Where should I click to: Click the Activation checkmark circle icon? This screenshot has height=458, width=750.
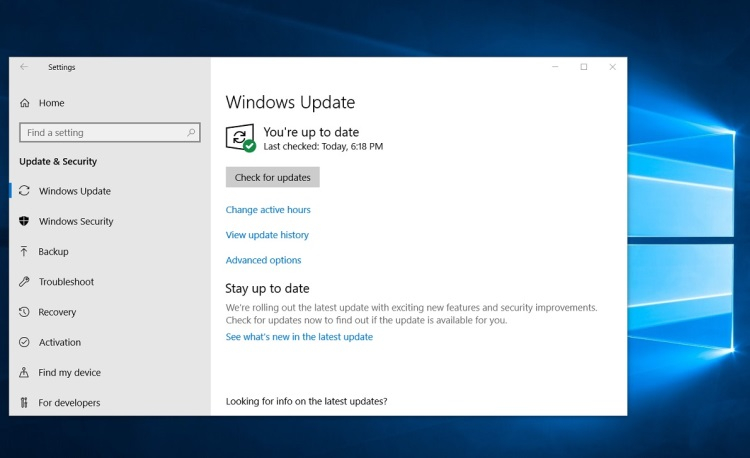(x=24, y=342)
